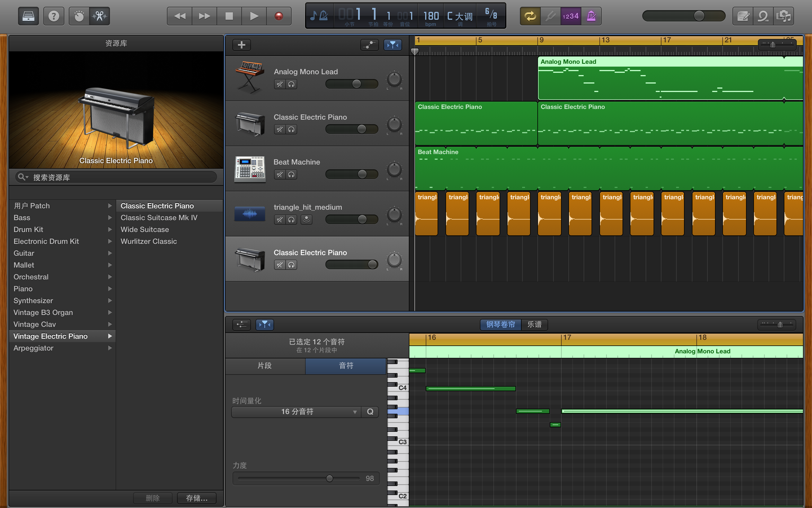Toggle the 1234 Count-in button
Viewport: 812px width, 508px height.
571,16
